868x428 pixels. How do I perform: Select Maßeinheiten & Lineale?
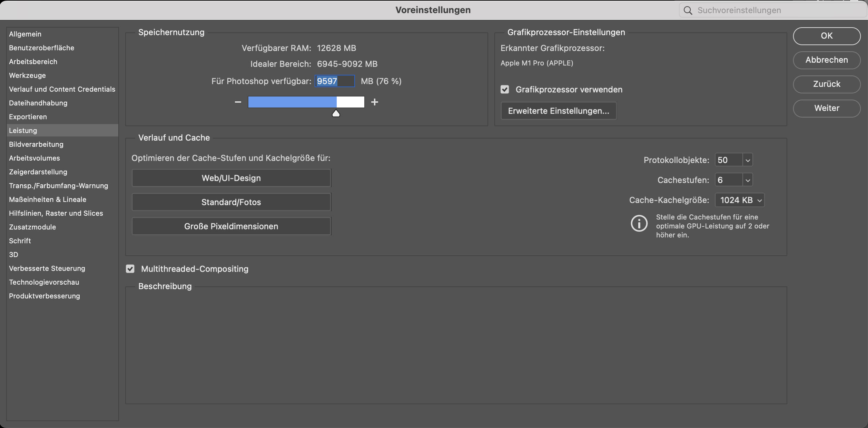62,200
